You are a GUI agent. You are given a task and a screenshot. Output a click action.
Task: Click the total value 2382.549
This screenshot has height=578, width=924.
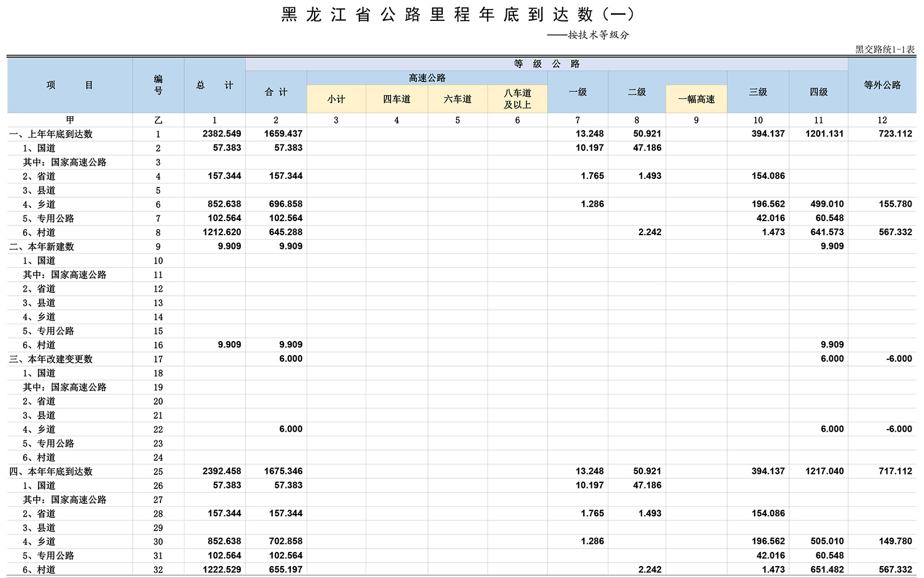[222, 134]
